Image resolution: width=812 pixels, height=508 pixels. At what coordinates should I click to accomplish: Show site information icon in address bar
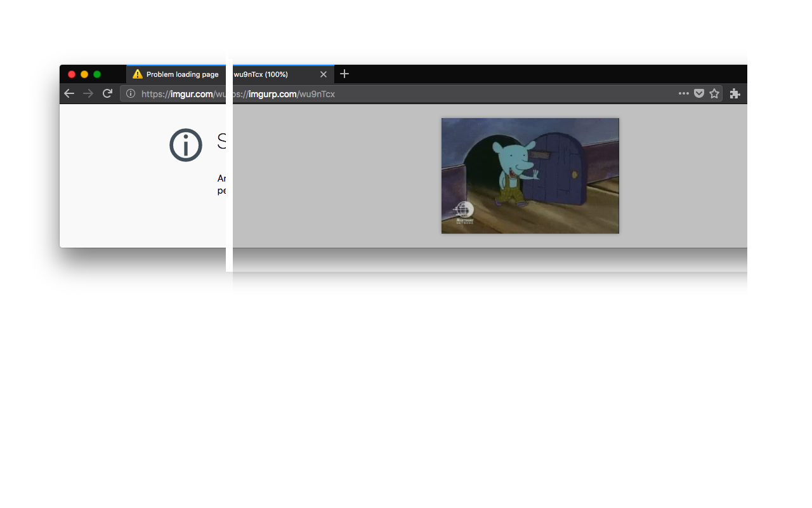point(131,93)
